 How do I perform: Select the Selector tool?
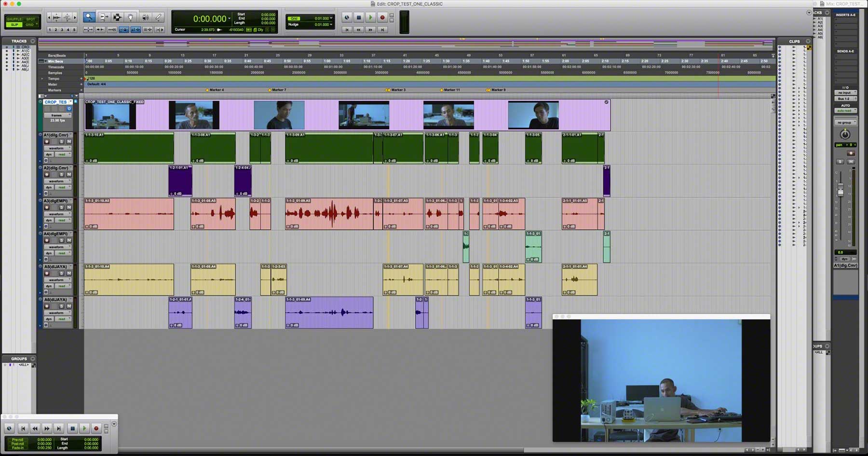pos(117,17)
